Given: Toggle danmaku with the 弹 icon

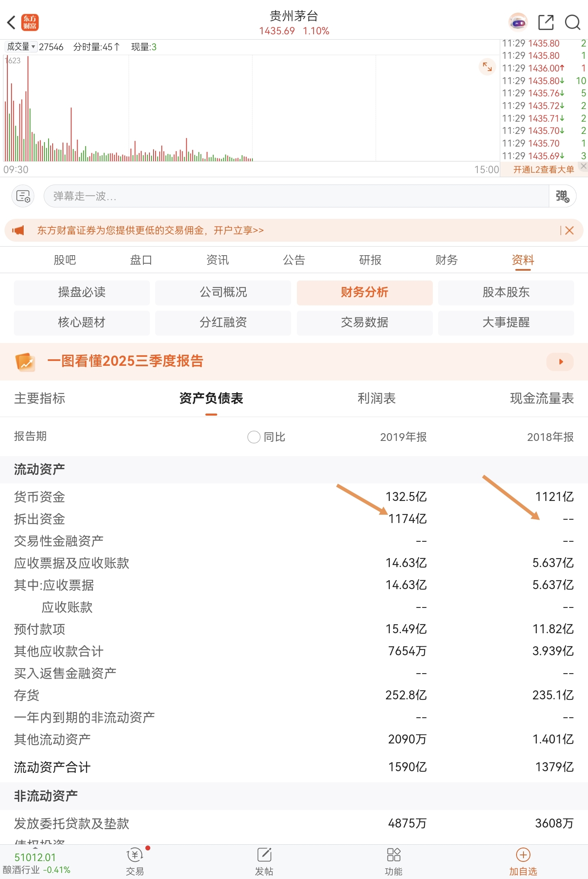Looking at the screenshot, I should pos(562,196).
